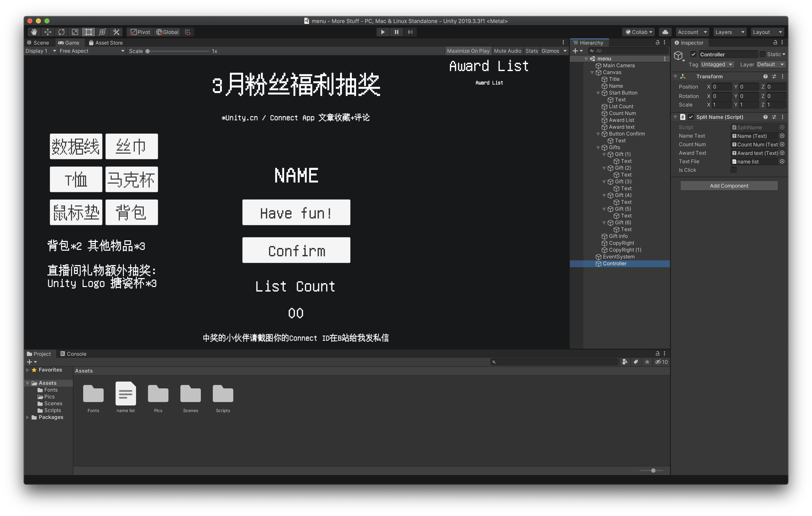Switch to the Scene tab
This screenshot has width=812, height=516.
pyautogui.click(x=38, y=43)
